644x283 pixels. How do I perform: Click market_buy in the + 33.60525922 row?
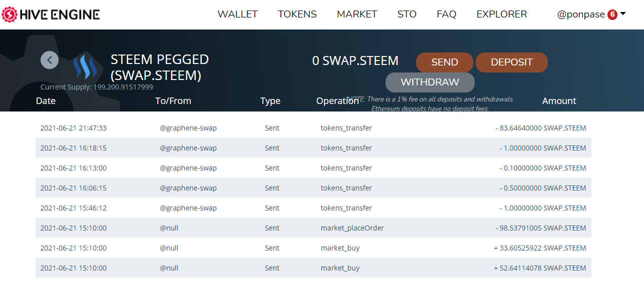click(340, 248)
